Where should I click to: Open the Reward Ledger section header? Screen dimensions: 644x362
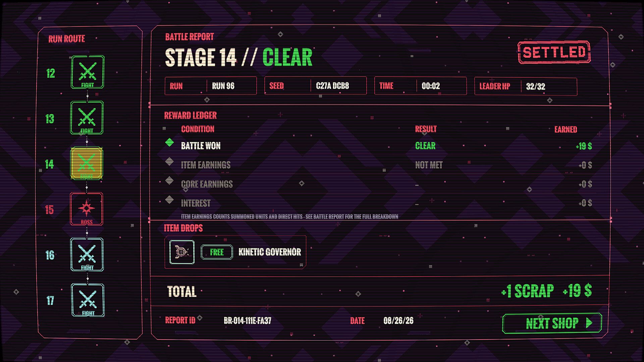pyautogui.click(x=190, y=115)
